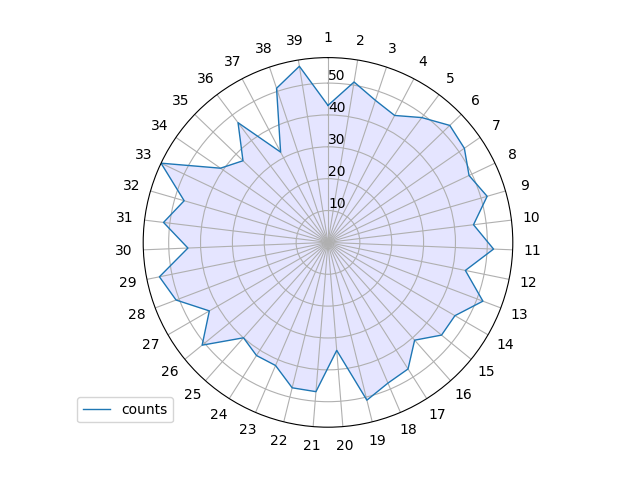Screen dimensions: 640x480
Task: Select angular axis label 12
Action: 528,282
